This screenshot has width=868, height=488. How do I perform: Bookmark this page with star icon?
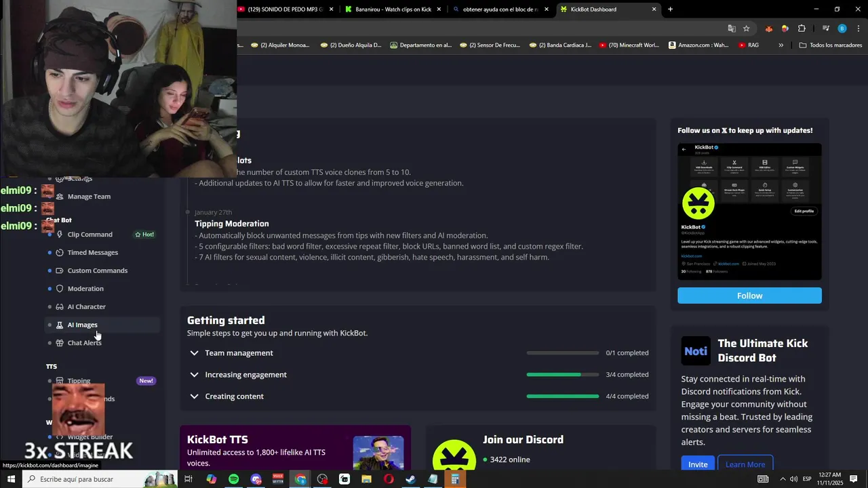[x=747, y=28]
